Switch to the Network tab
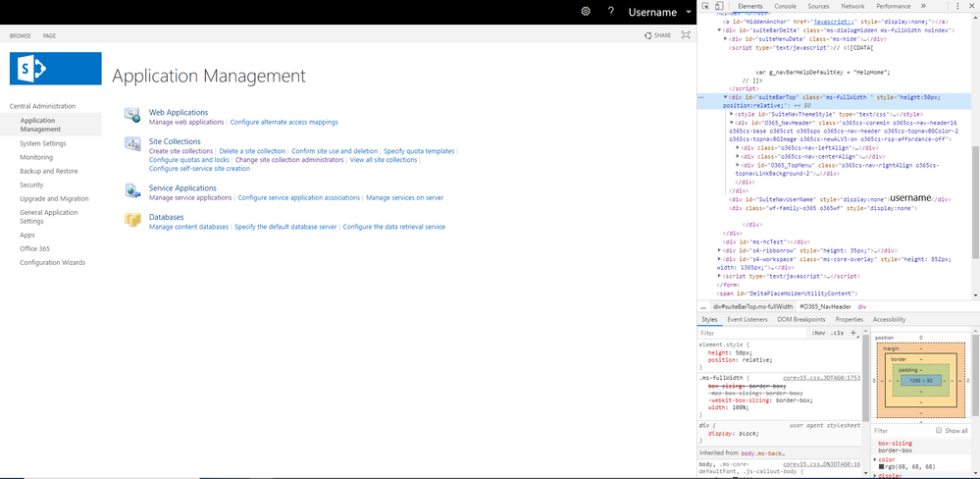Image resolution: width=980 pixels, height=479 pixels. [x=852, y=6]
